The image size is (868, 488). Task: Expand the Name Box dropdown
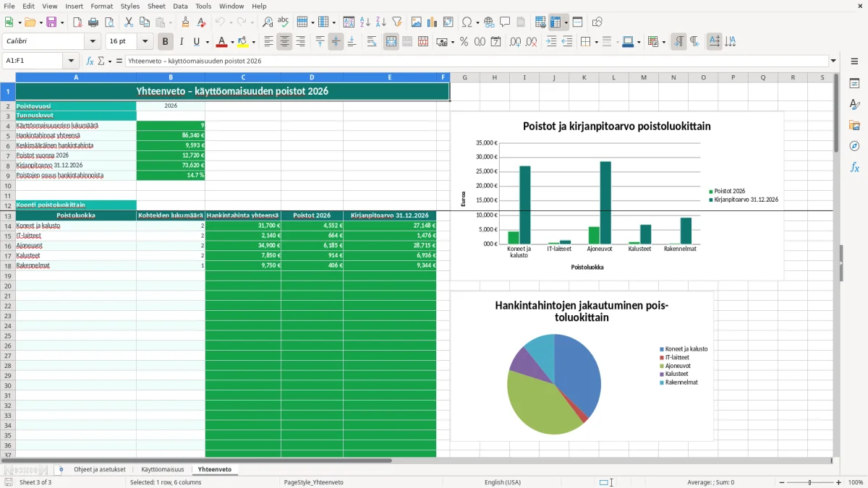coord(71,61)
